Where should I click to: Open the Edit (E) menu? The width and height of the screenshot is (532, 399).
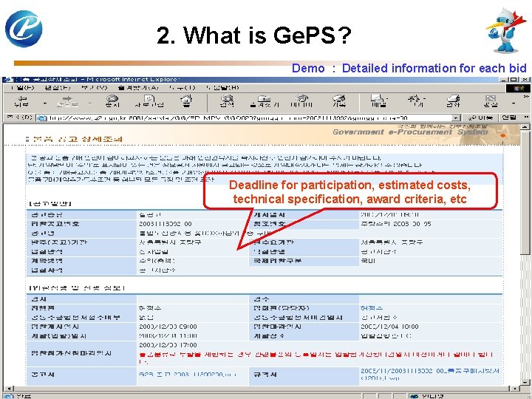[x=58, y=88]
